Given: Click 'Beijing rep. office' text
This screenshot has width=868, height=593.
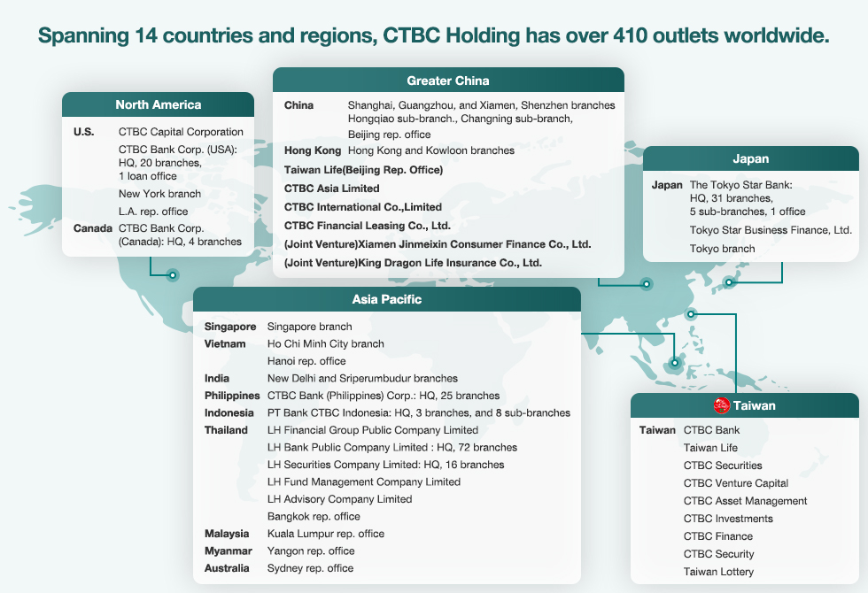Looking at the screenshot, I should 389,135.
